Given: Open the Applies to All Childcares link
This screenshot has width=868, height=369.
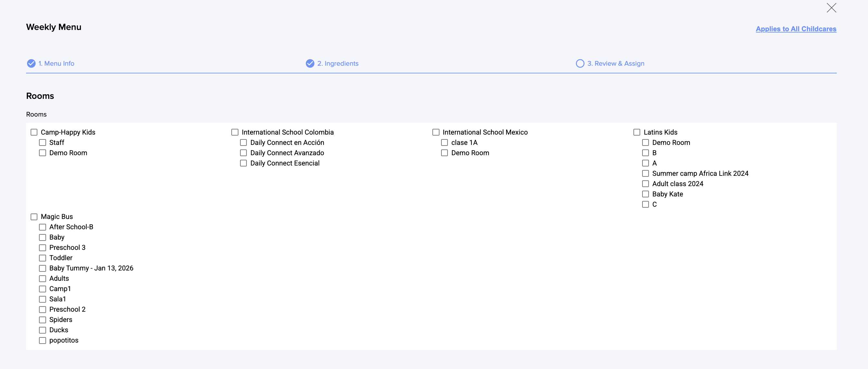Looking at the screenshot, I should click(796, 29).
